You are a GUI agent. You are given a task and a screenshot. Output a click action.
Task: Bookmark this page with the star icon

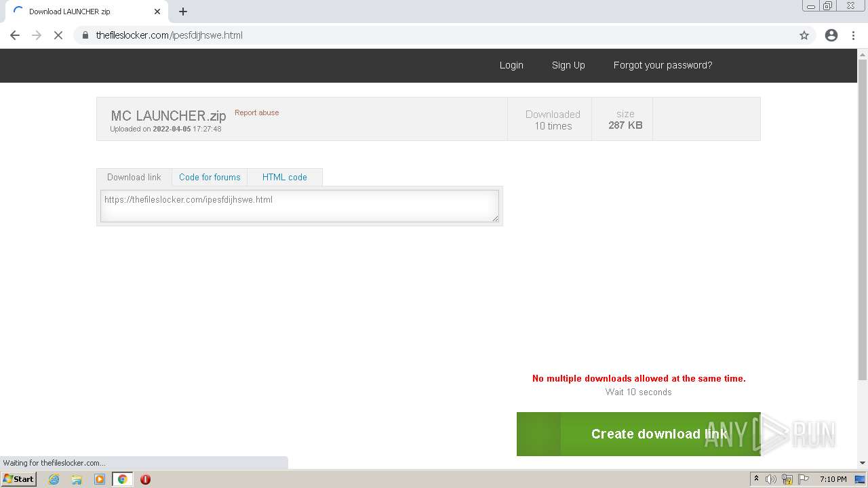tap(804, 35)
